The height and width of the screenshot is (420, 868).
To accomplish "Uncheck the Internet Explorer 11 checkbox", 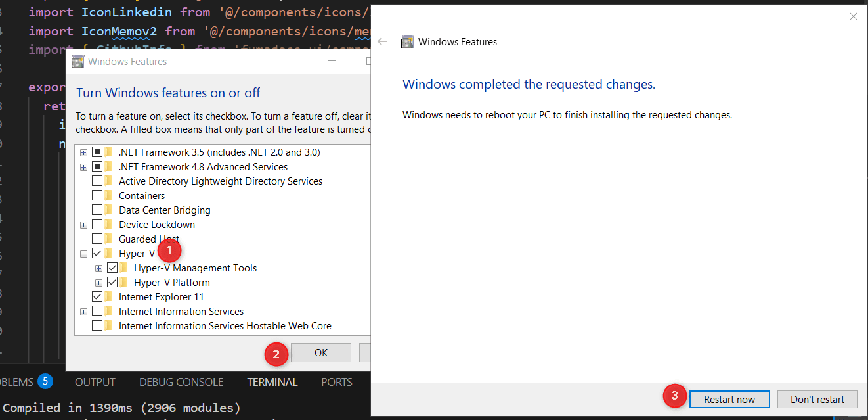I will 97,297.
